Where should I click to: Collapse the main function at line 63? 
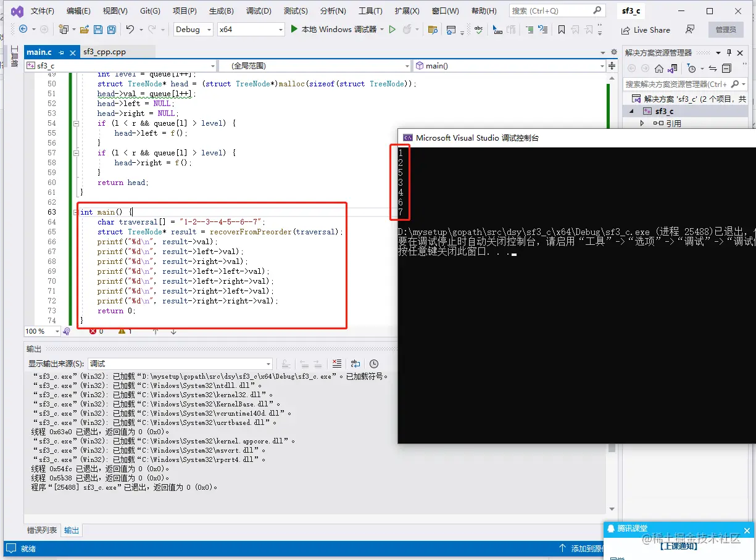pyautogui.click(x=76, y=212)
